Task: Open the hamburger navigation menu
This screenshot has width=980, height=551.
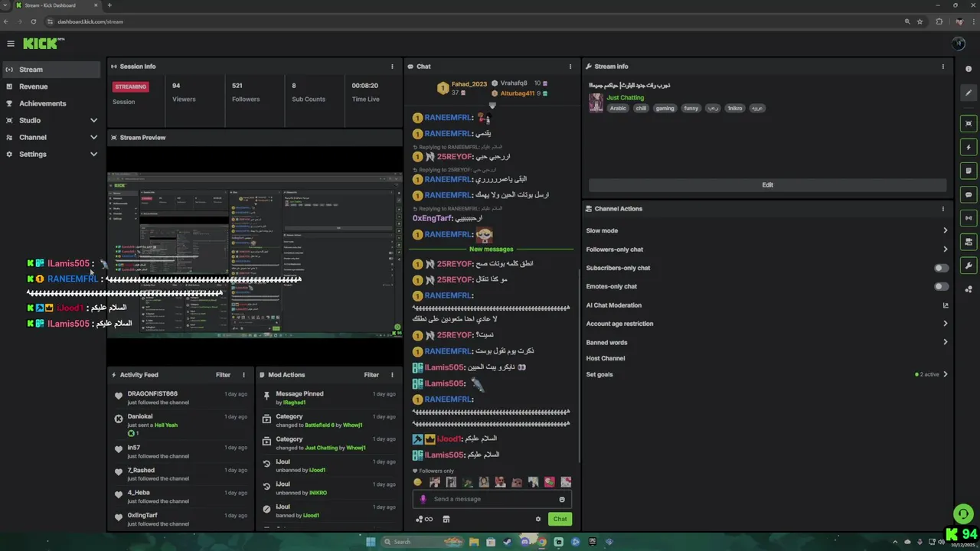Action: (x=11, y=44)
